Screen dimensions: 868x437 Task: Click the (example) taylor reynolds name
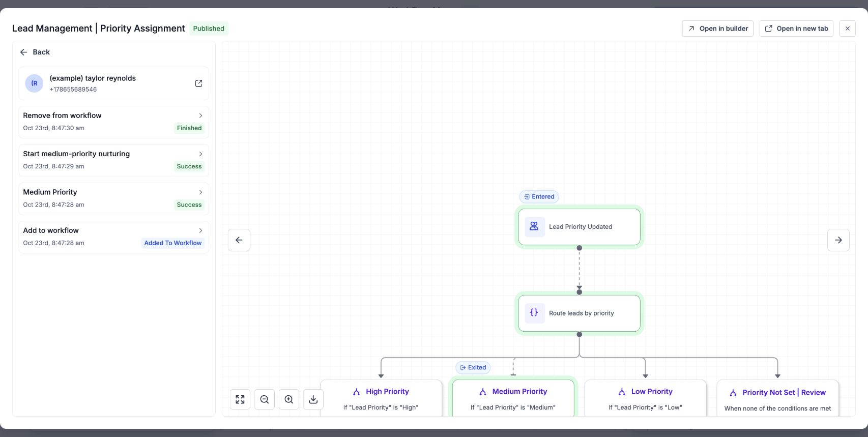click(93, 78)
